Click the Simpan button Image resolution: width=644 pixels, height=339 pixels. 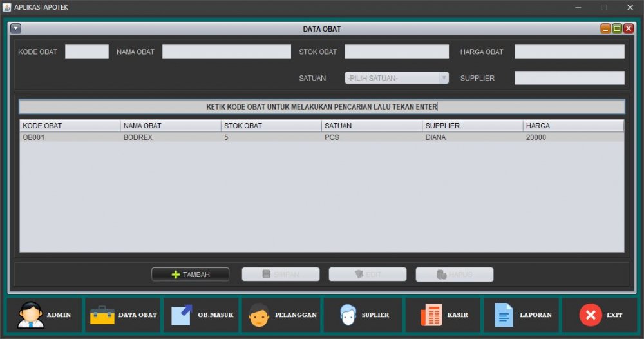coord(280,275)
